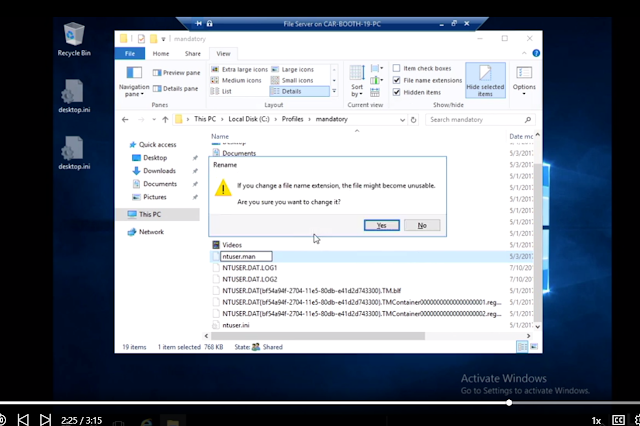The width and height of the screenshot is (640, 426).
Task: Uncheck Hidden items
Action: pos(417,92)
